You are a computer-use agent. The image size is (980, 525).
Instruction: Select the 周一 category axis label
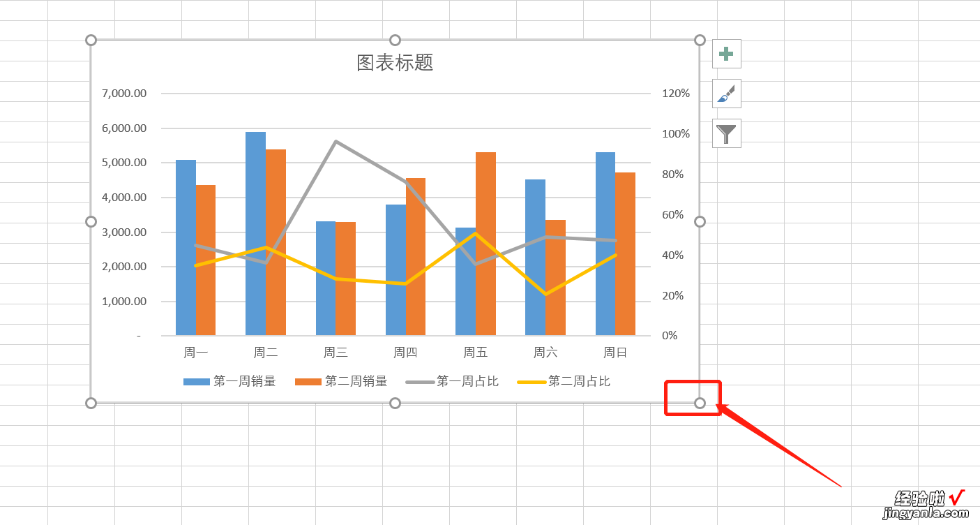pyautogui.click(x=196, y=353)
